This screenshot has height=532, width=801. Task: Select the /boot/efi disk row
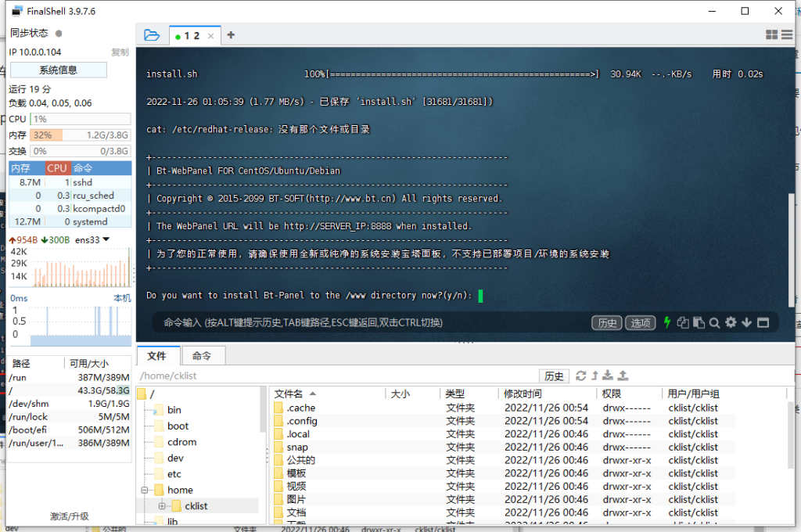coord(69,430)
